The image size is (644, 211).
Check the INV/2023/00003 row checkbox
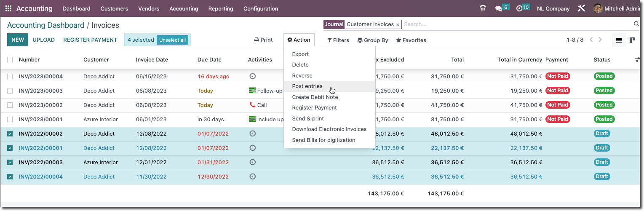(x=10, y=91)
